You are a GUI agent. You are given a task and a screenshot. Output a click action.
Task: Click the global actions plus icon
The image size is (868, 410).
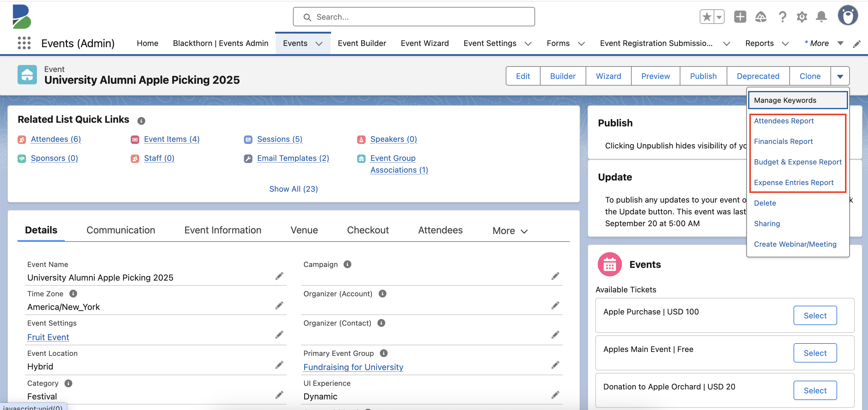tap(740, 17)
